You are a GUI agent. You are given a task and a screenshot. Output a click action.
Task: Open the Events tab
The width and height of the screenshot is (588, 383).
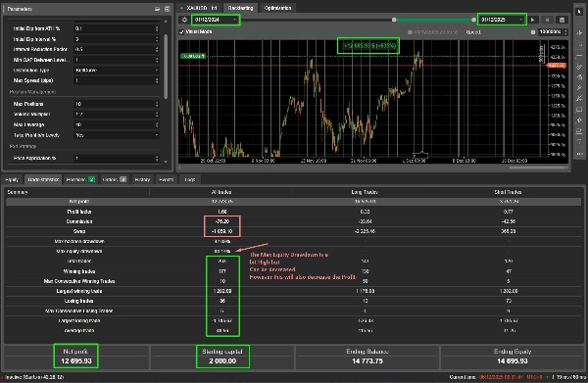pyautogui.click(x=167, y=179)
